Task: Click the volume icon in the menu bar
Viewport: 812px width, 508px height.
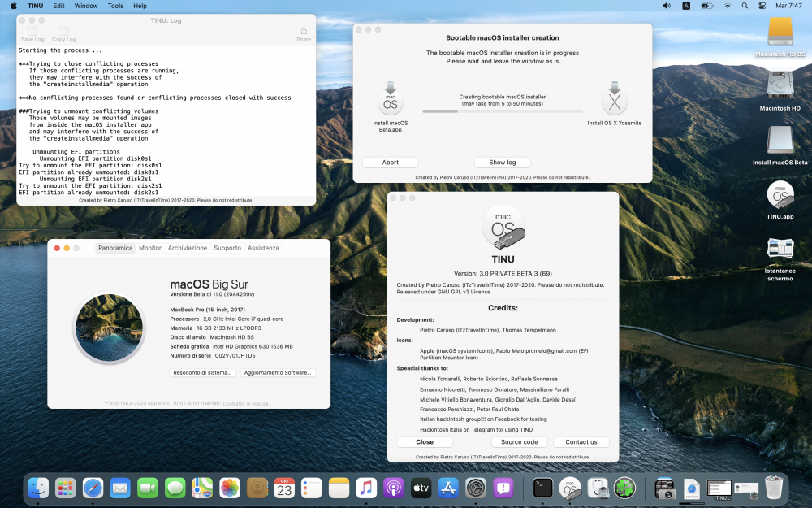Action: (667, 6)
